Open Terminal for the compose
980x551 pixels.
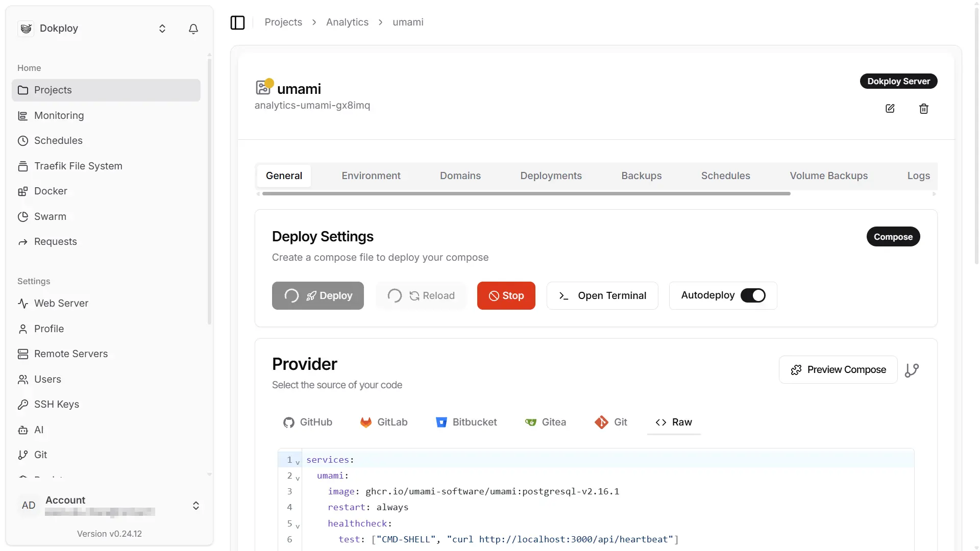pyautogui.click(x=602, y=295)
